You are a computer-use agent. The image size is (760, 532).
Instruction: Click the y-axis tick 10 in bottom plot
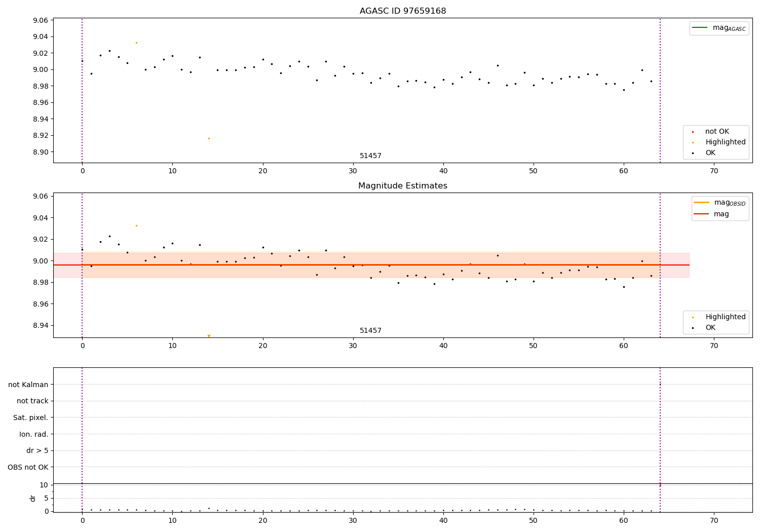point(44,485)
